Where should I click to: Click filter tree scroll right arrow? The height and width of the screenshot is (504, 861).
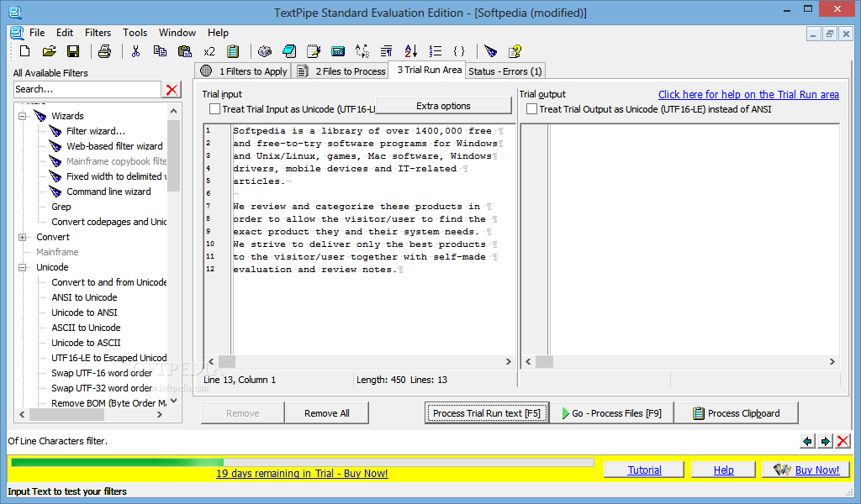(x=160, y=415)
